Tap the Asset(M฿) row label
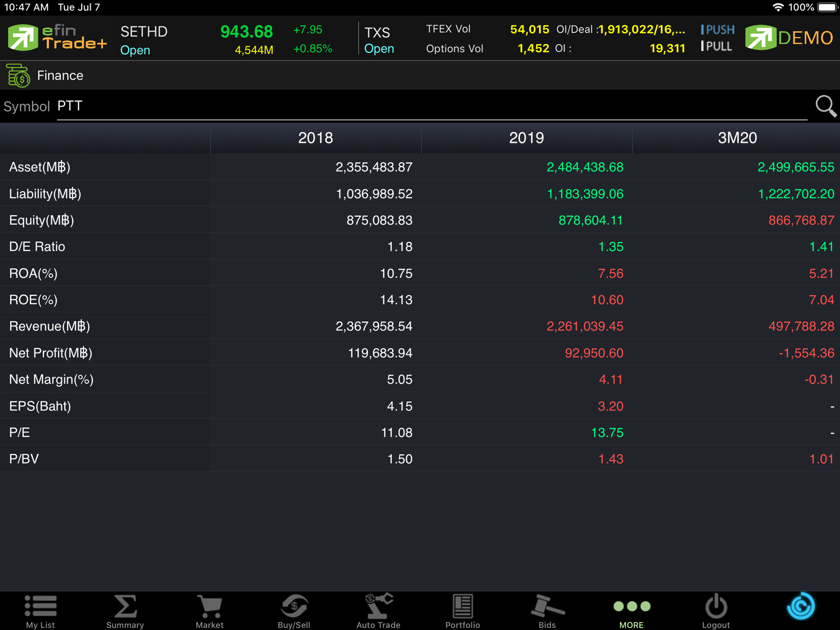Image resolution: width=840 pixels, height=630 pixels. pos(40,167)
